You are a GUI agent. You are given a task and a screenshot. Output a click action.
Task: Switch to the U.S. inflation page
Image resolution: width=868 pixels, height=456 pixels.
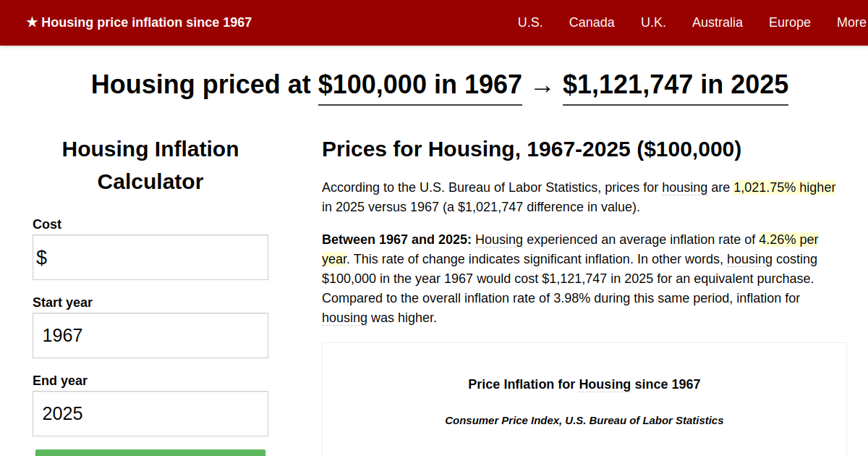click(x=530, y=22)
